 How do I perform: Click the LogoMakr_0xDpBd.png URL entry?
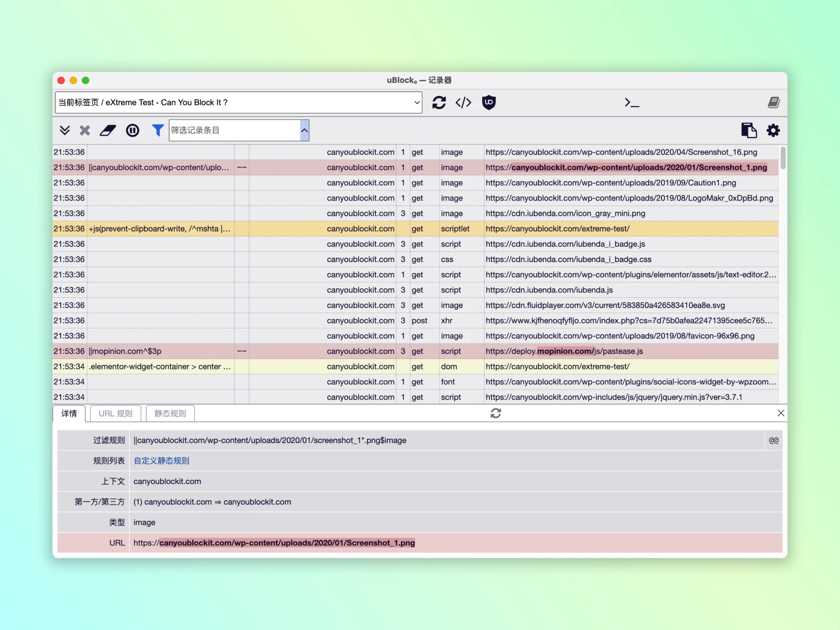[x=629, y=198]
